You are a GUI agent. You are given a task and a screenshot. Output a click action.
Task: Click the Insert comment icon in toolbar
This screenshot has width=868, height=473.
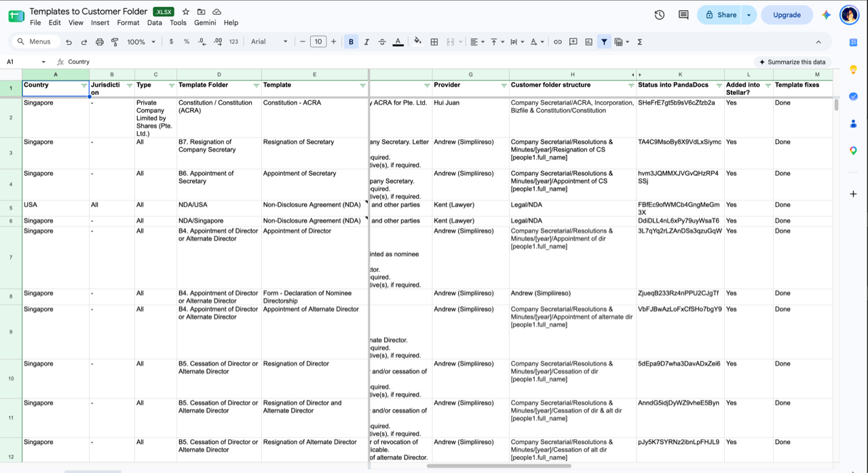coord(573,42)
